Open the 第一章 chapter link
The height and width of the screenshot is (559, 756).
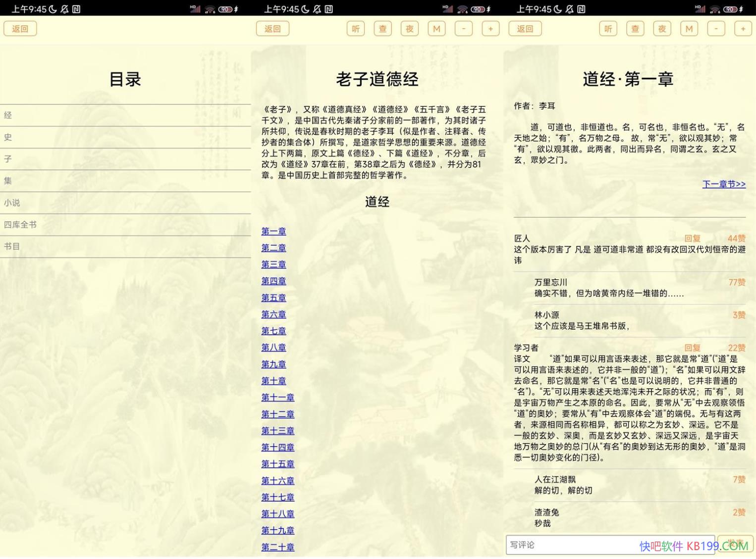point(273,231)
